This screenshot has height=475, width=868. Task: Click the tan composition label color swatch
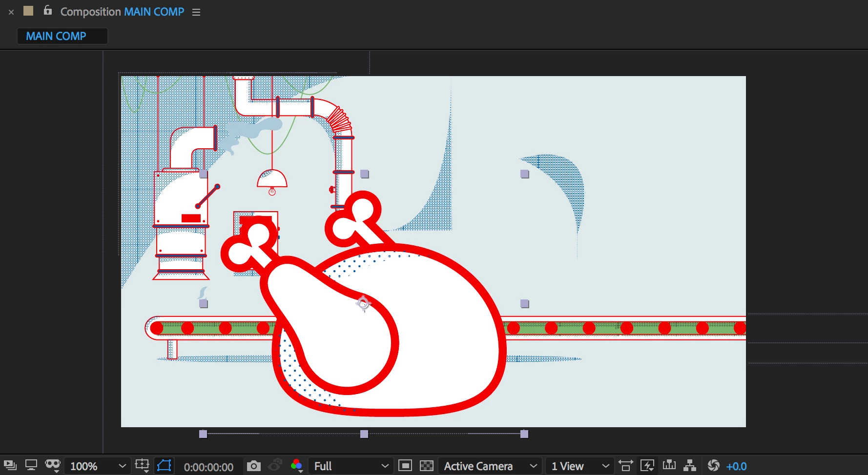pos(28,11)
